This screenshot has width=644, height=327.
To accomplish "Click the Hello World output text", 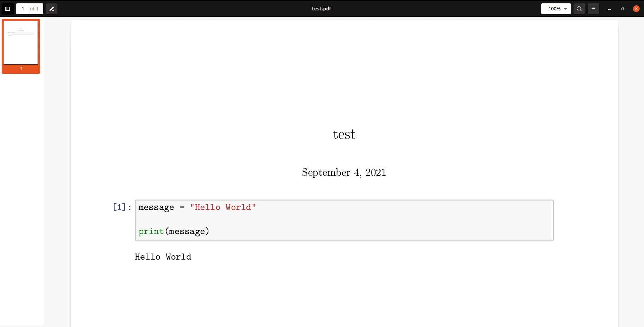I will point(163,257).
